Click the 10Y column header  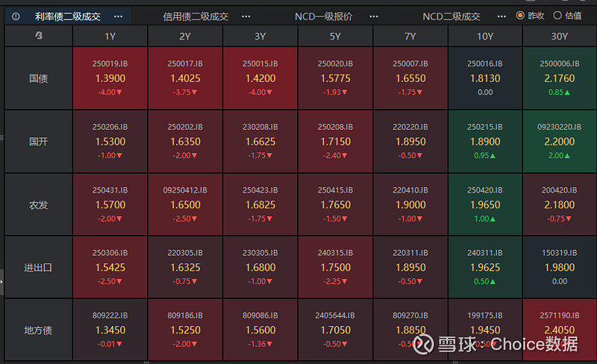485,36
